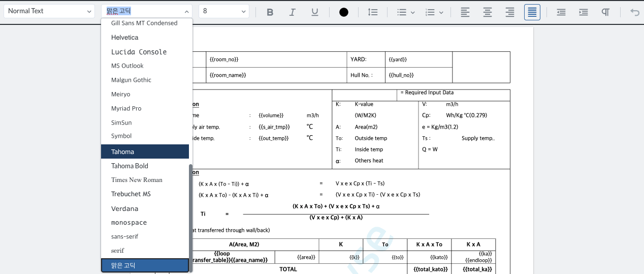Viewport: 644px width, 274px height.
Task: Choose Lucida Console font
Action: pos(145,52)
